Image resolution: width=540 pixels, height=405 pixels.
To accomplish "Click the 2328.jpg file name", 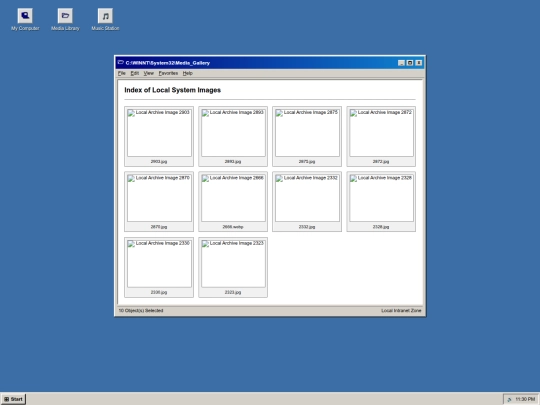I will (x=381, y=227).
